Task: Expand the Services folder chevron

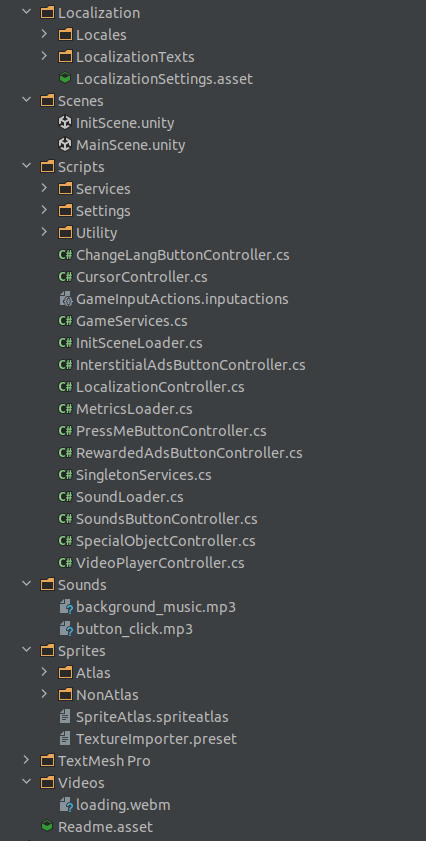Action: pos(45,188)
